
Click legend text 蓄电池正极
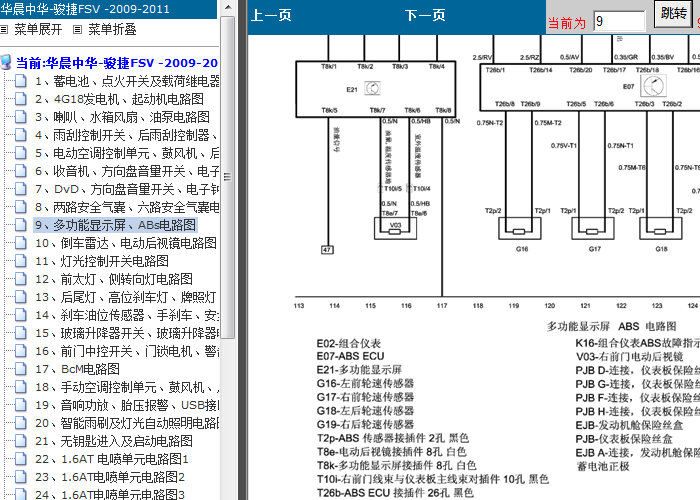pos(603,467)
